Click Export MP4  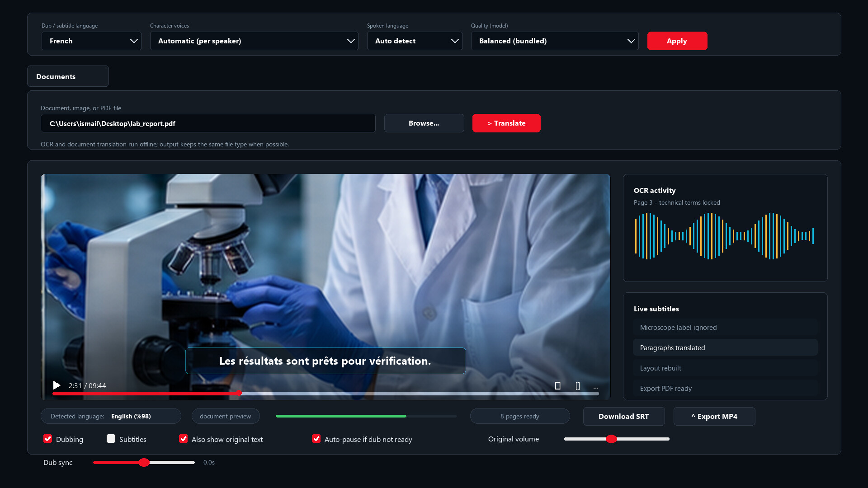click(714, 417)
